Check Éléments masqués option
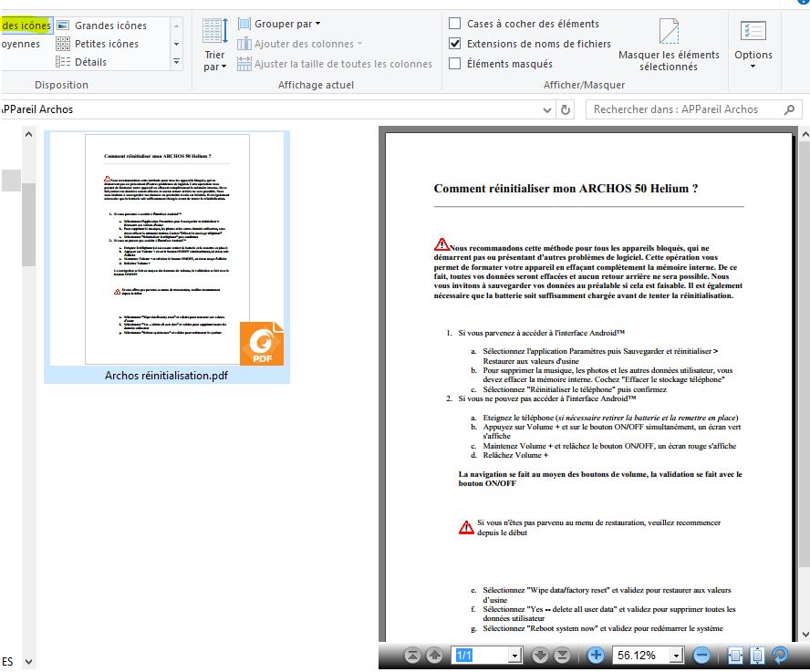Screen dimensions: 810x672 point(454,64)
